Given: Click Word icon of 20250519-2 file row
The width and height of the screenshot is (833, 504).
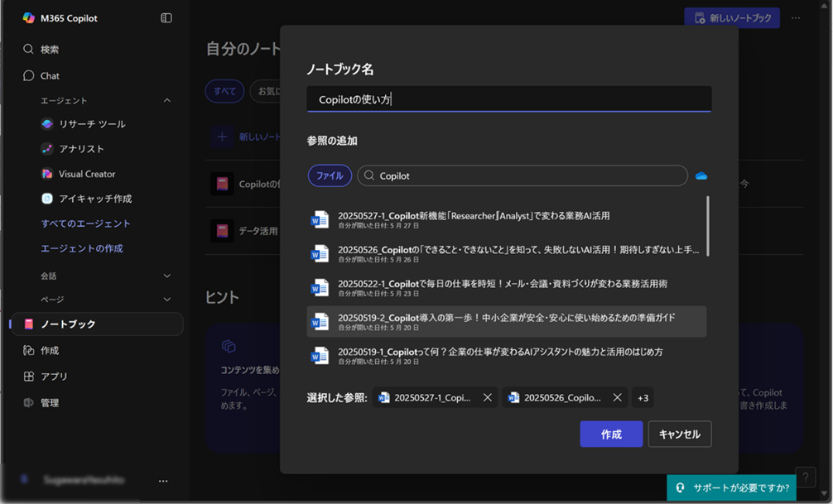Looking at the screenshot, I should [320, 321].
